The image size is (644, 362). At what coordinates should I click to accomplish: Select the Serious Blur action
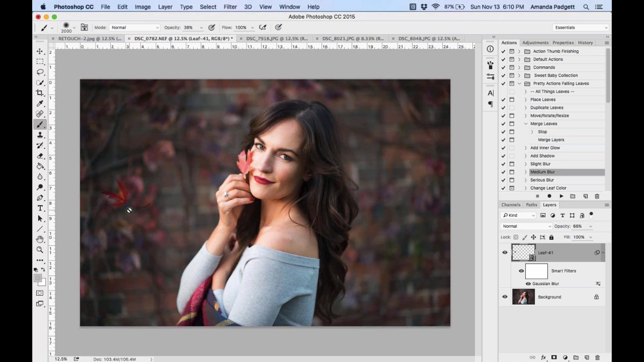tap(542, 180)
